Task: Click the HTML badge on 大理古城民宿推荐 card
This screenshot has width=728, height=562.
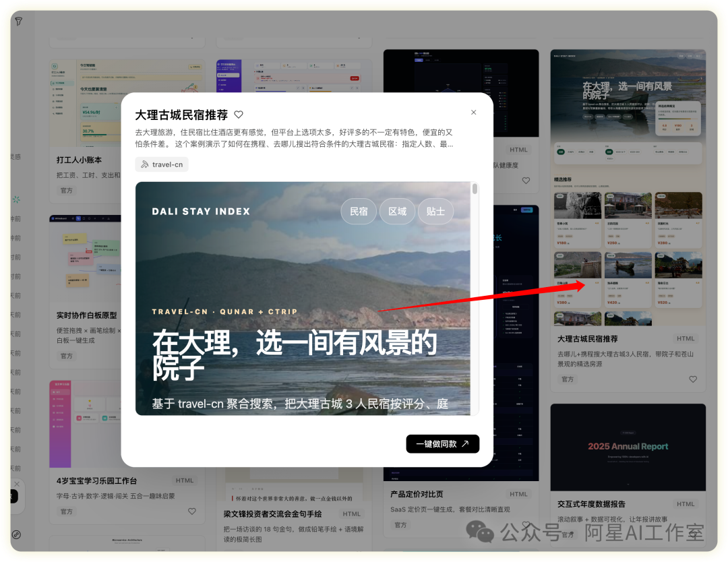Action: click(x=686, y=338)
